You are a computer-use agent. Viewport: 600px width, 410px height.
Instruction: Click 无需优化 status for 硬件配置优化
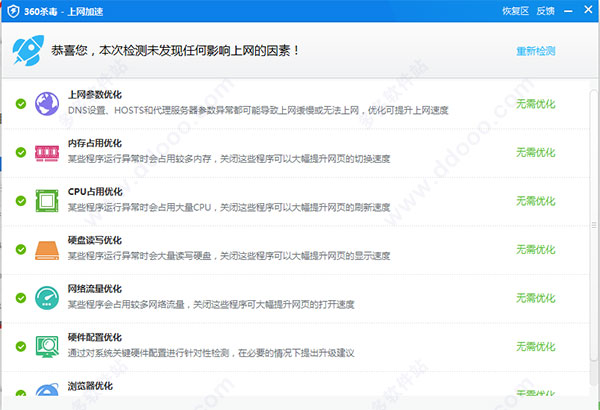coord(535,346)
